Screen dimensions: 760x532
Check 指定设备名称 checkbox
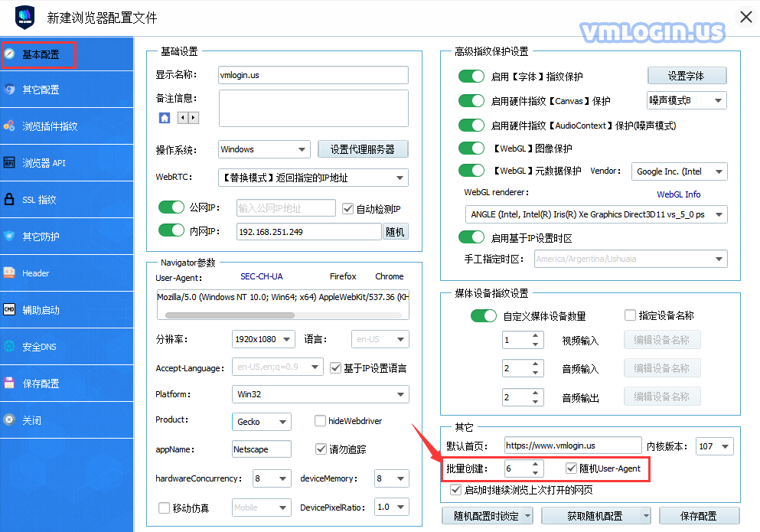(x=630, y=315)
